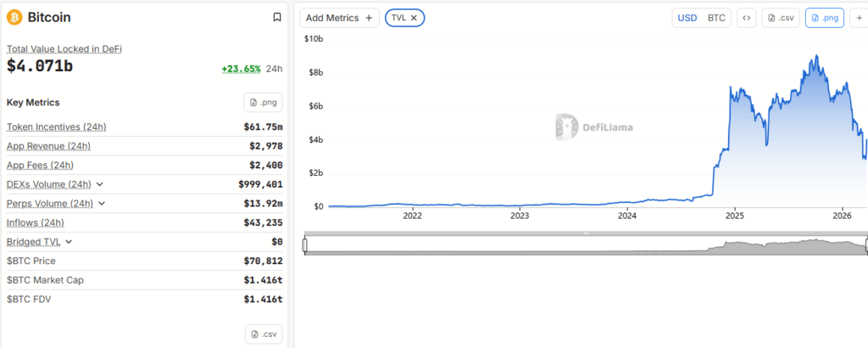Screen dimensions: 868x348
Task: Click the orange Bitcoin logo icon
Action: [14, 17]
